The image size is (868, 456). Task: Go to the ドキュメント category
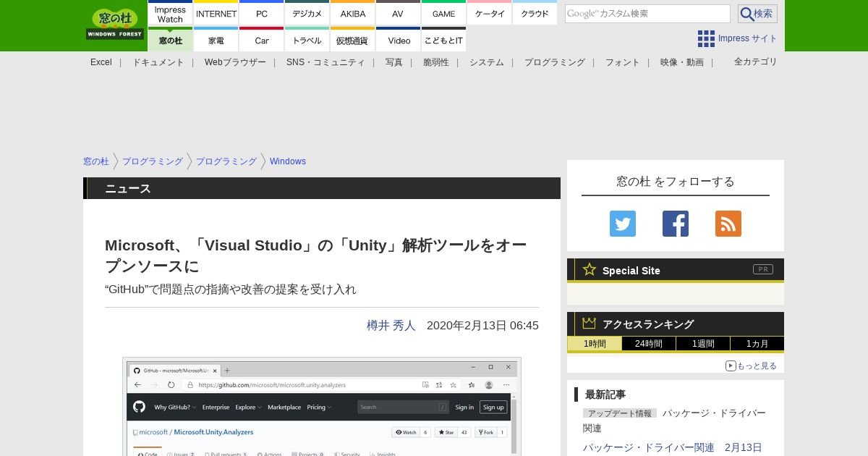click(158, 62)
